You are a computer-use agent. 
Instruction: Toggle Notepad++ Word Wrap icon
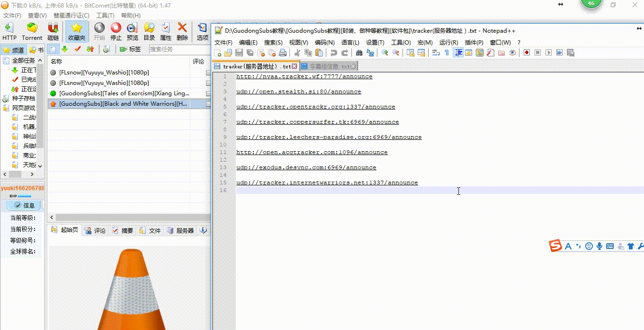click(436, 53)
